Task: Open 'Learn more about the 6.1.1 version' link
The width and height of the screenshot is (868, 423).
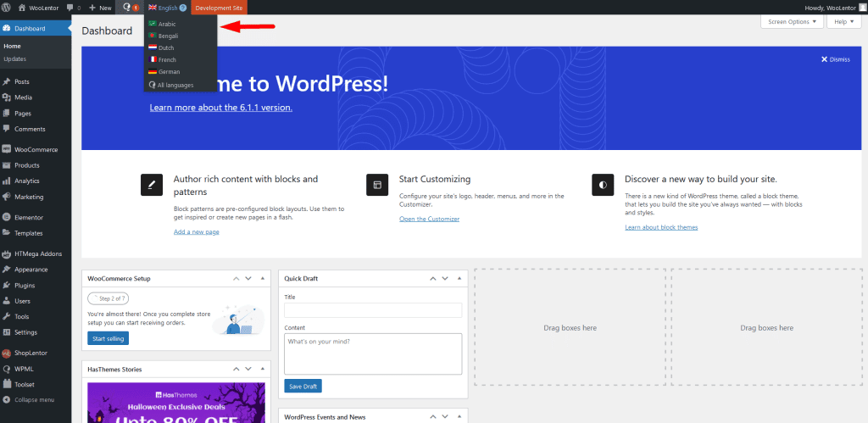Action: click(x=221, y=108)
